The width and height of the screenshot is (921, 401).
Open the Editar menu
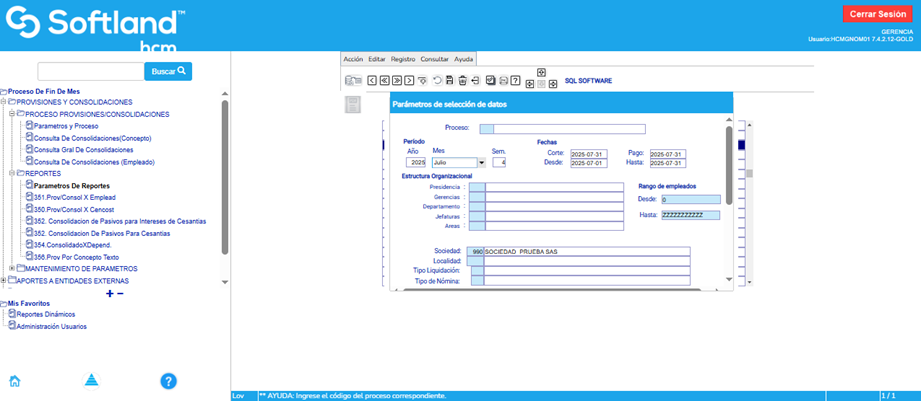pos(377,59)
